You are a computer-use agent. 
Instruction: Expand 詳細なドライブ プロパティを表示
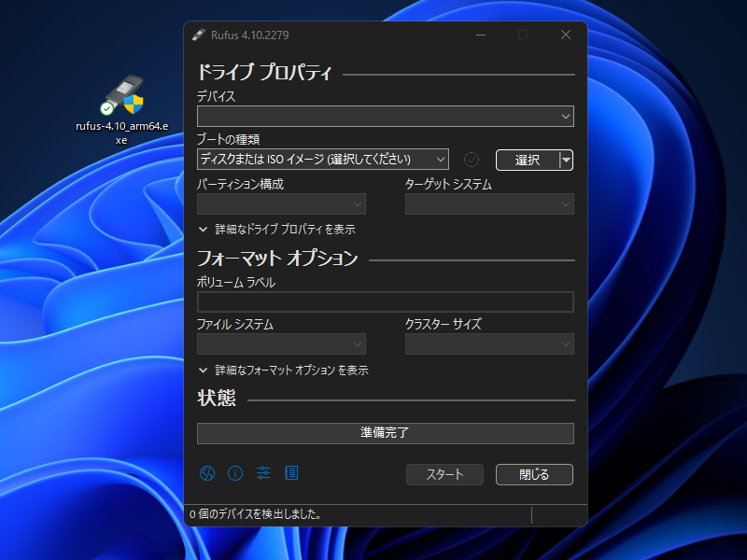tap(278, 229)
